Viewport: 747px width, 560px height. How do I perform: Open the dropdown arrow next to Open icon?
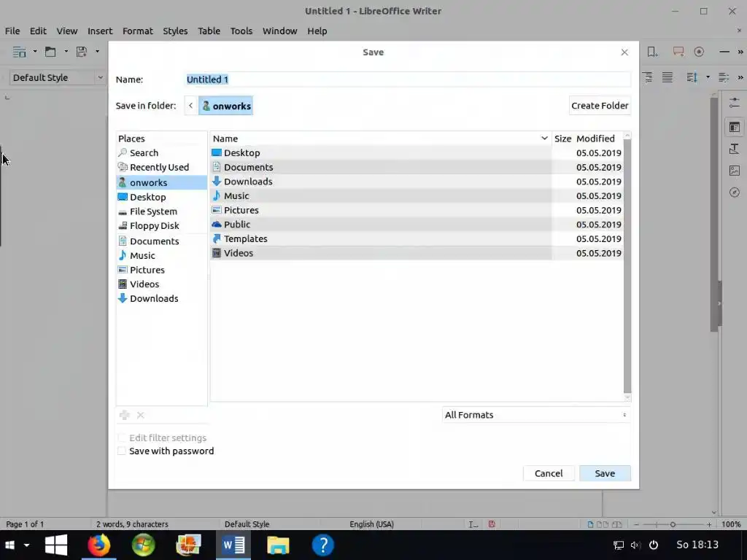tap(66, 52)
